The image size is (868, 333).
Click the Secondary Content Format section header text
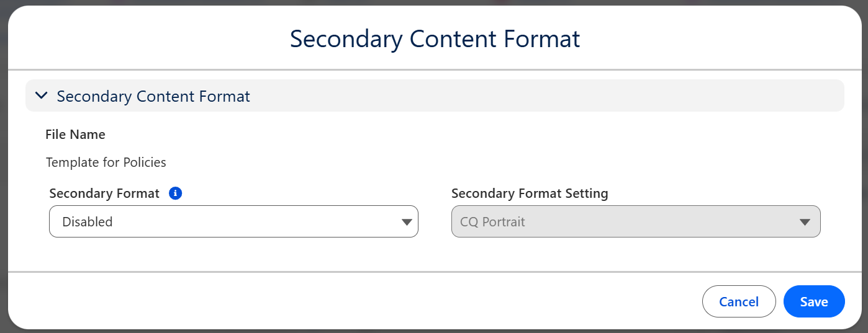tap(153, 96)
